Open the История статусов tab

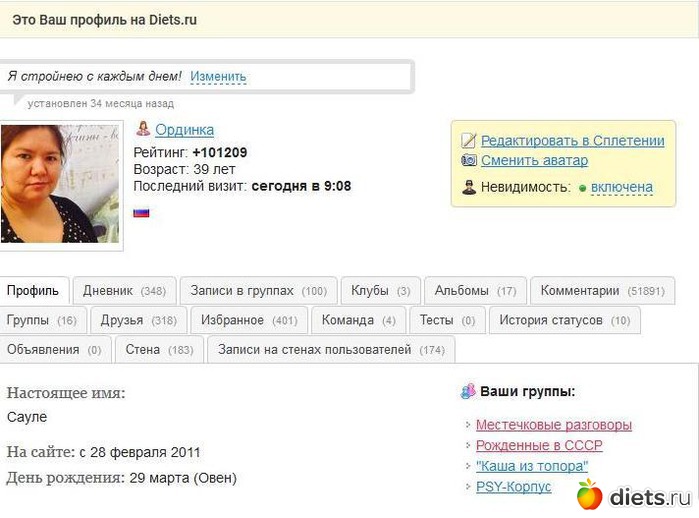[x=565, y=320]
